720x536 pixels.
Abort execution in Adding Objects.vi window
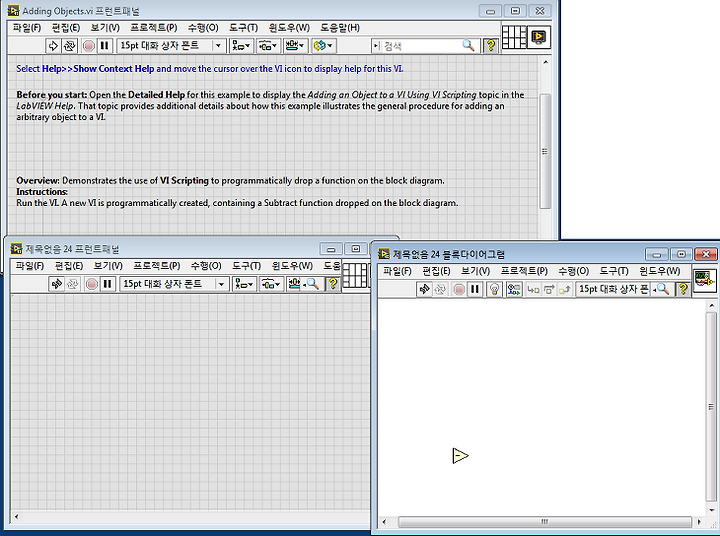coord(89,45)
